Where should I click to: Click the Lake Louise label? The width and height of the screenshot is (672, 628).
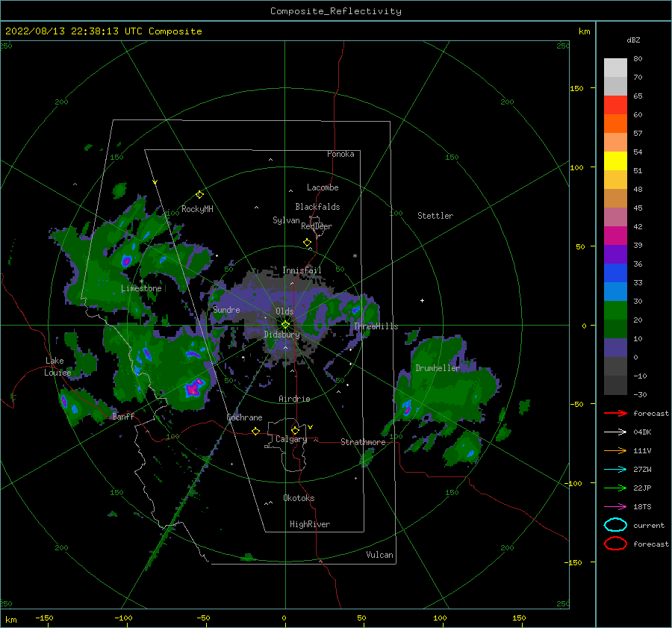57,367
